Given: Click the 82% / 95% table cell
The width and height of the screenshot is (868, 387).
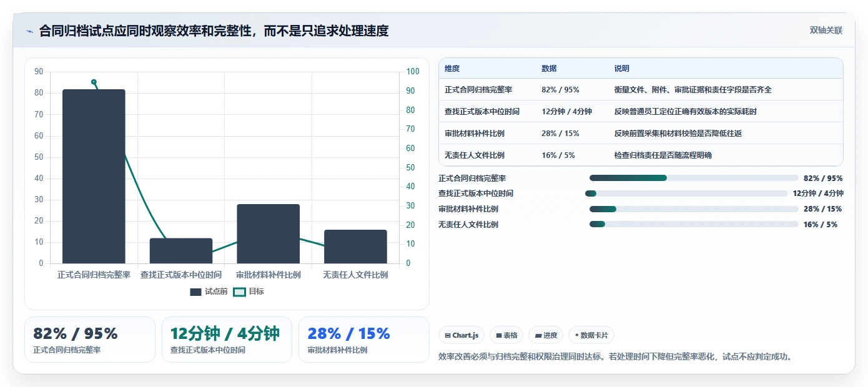Looking at the screenshot, I should (560, 90).
